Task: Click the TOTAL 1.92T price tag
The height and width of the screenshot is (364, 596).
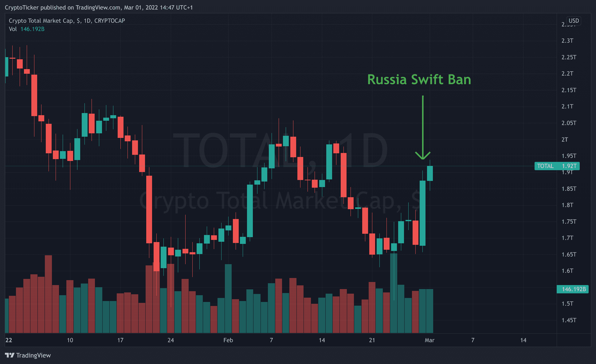Action: 557,166
